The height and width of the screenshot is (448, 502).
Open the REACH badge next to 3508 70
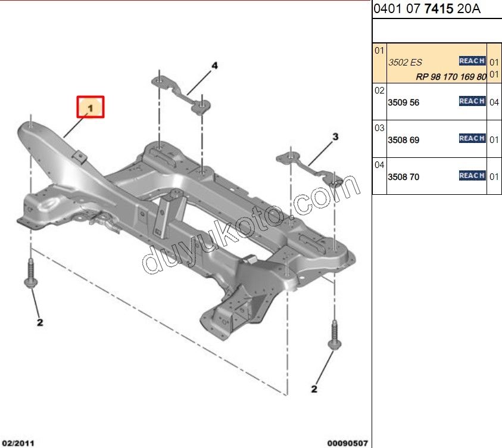pos(472,175)
